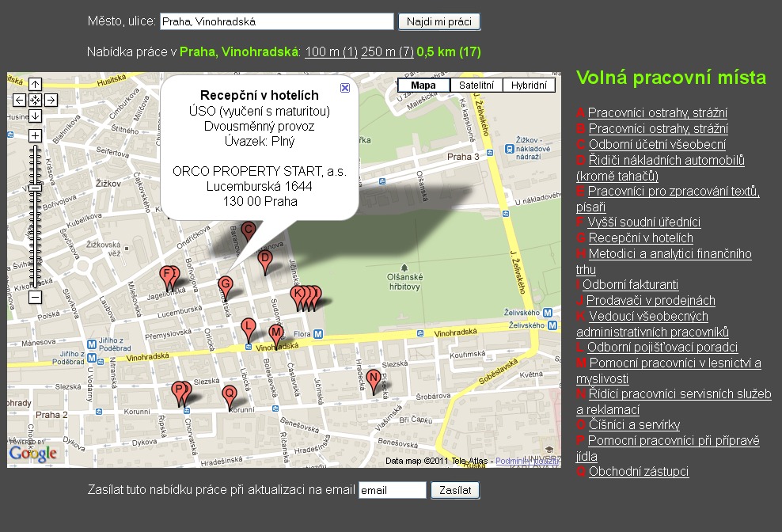Switch to Satelitní view
Screen dimensions: 782x532
tap(476, 85)
